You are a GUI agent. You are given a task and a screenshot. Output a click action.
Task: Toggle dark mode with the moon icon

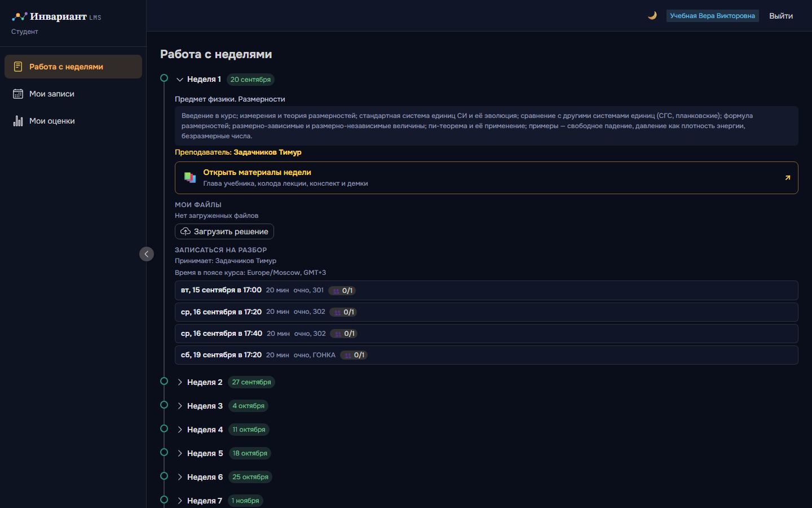tap(652, 16)
